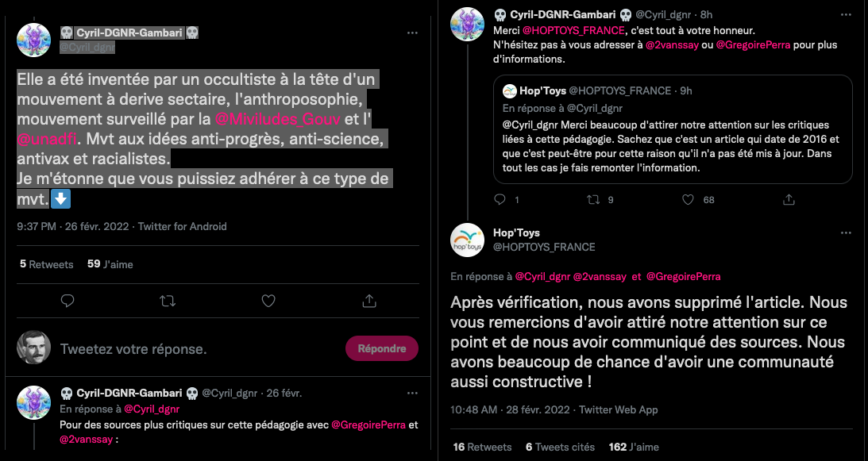The height and width of the screenshot is (461, 868).
Task: Share Cyril's thank-you tweet on the right
Action: [x=789, y=199]
